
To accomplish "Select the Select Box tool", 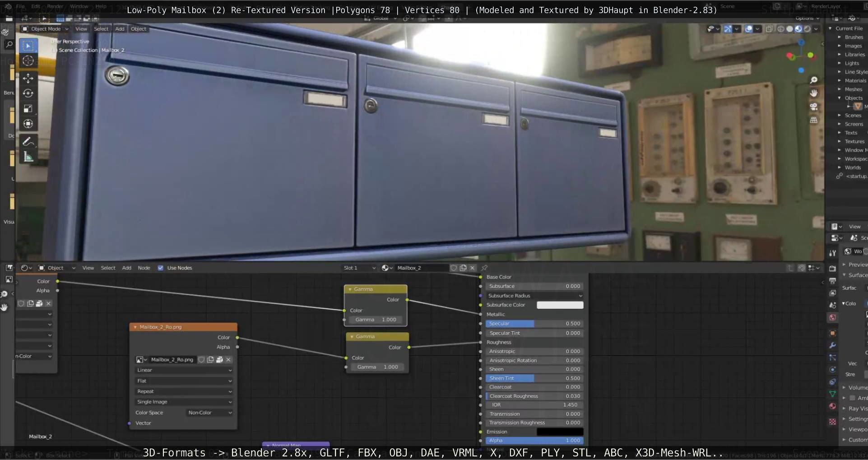I will (x=28, y=46).
